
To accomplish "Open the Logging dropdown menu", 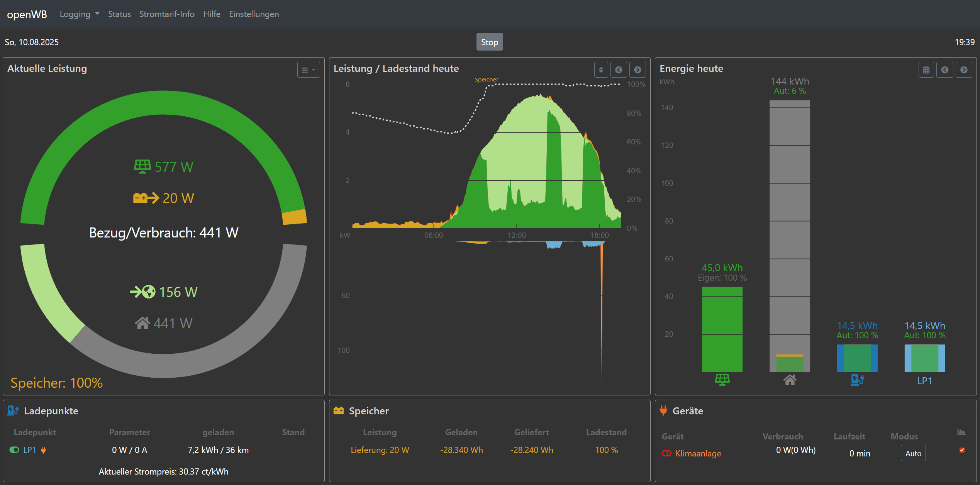I will coord(79,14).
